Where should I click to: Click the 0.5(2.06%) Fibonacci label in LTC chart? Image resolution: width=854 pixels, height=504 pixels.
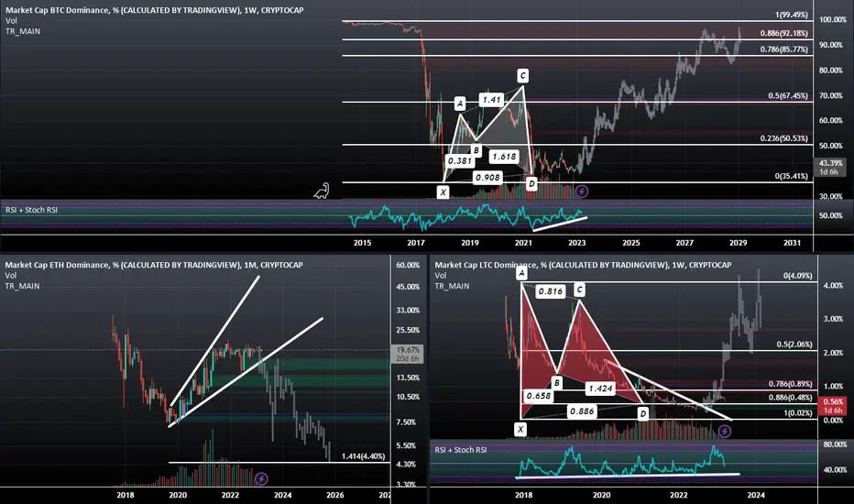(x=794, y=345)
